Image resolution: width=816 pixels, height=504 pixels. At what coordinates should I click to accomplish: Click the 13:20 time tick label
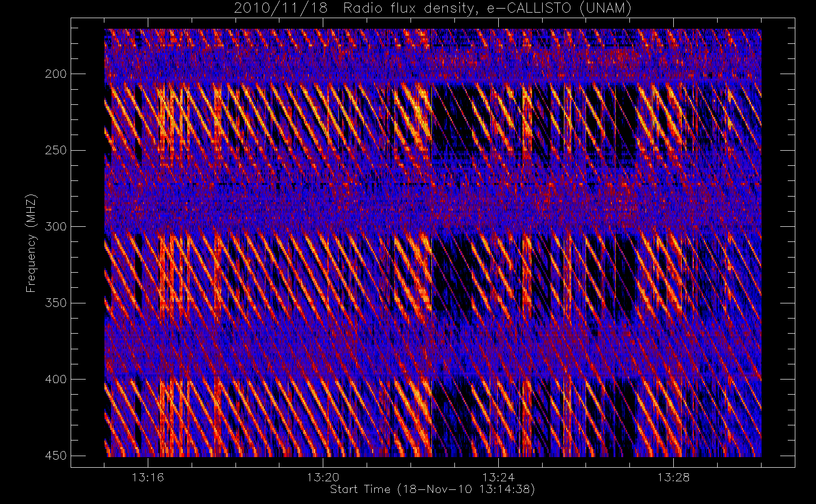pos(323,477)
